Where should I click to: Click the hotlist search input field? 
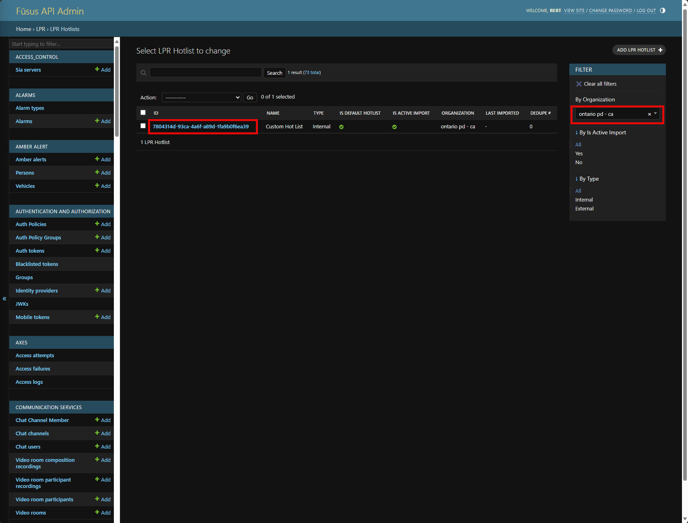pos(206,73)
